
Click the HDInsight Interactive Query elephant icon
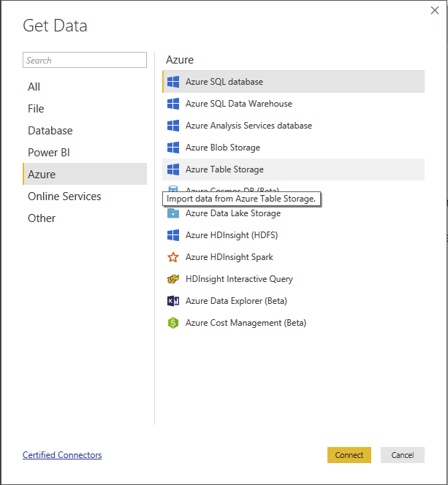point(173,279)
